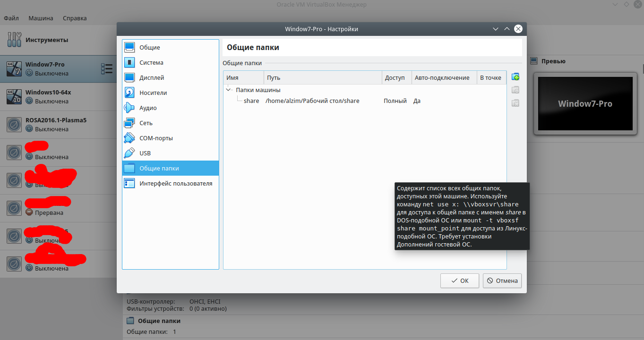The image size is (644, 340).
Task: Collapse the Папки машины tree node
Action: coord(229,90)
